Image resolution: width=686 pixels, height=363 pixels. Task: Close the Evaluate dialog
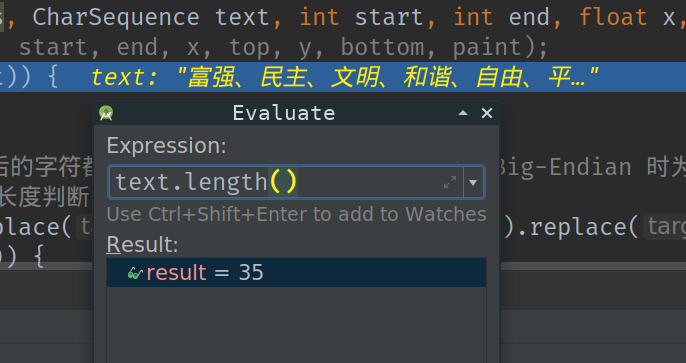click(487, 113)
